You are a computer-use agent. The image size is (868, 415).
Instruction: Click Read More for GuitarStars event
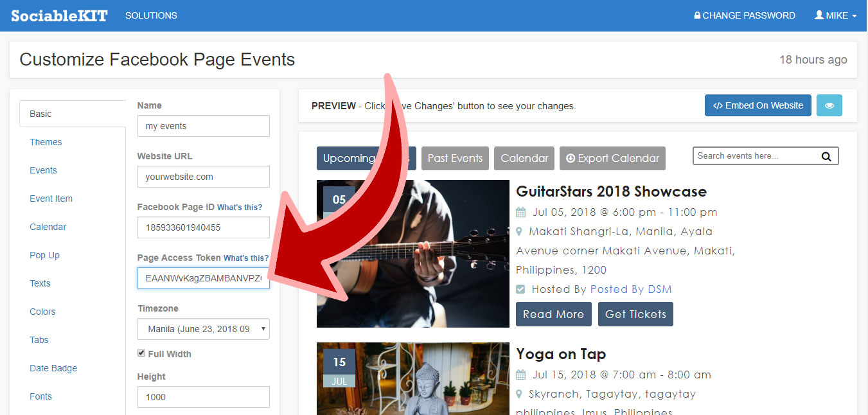point(554,314)
